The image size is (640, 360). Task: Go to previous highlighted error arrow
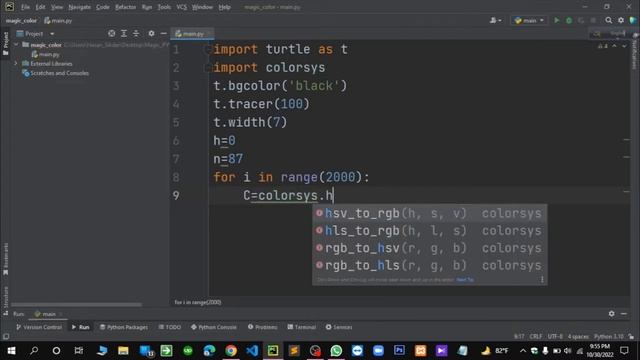[x=614, y=46]
